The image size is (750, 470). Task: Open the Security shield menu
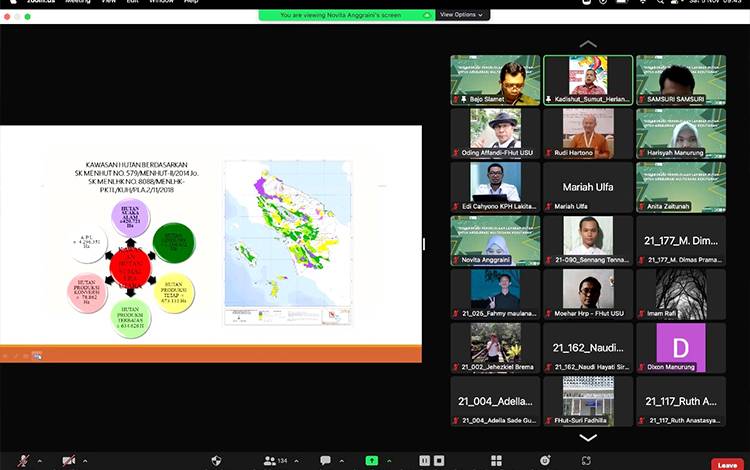(216, 460)
